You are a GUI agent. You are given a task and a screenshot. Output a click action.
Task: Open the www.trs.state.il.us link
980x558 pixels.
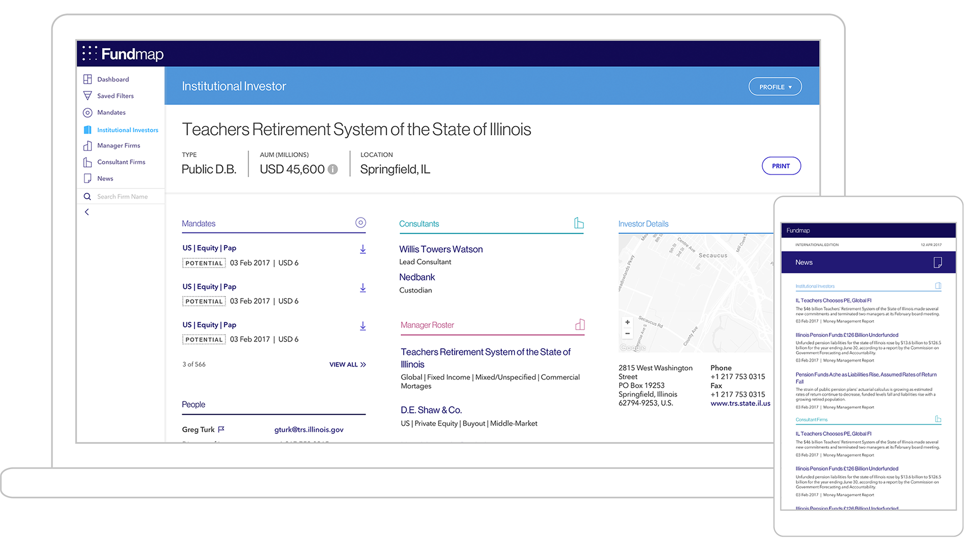tap(740, 403)
